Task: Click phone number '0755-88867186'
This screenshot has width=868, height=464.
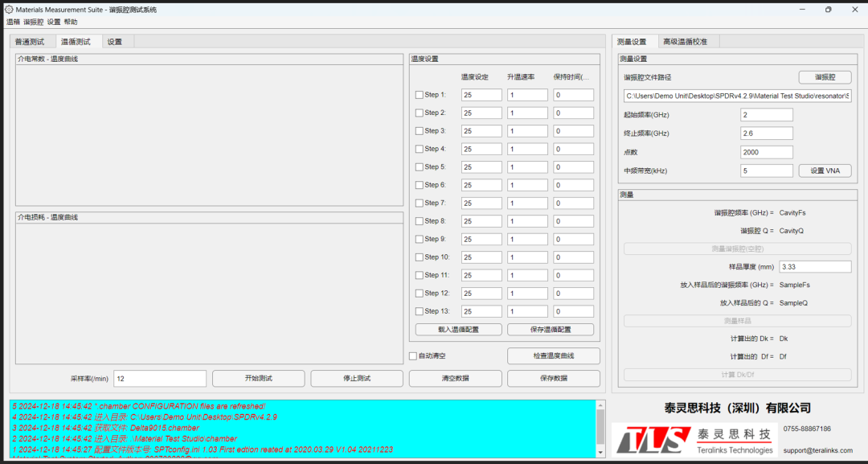Action: coord(807,429)
